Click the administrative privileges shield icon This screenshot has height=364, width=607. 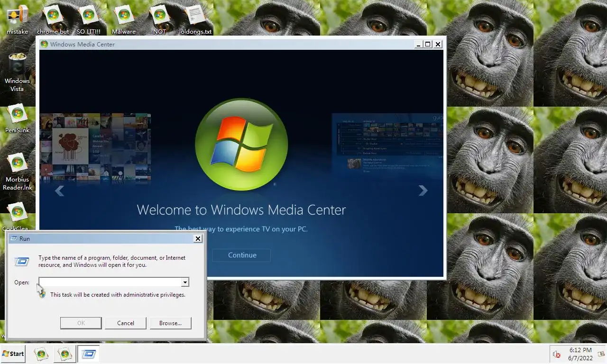pyautogui.click(x=42, y=294)
